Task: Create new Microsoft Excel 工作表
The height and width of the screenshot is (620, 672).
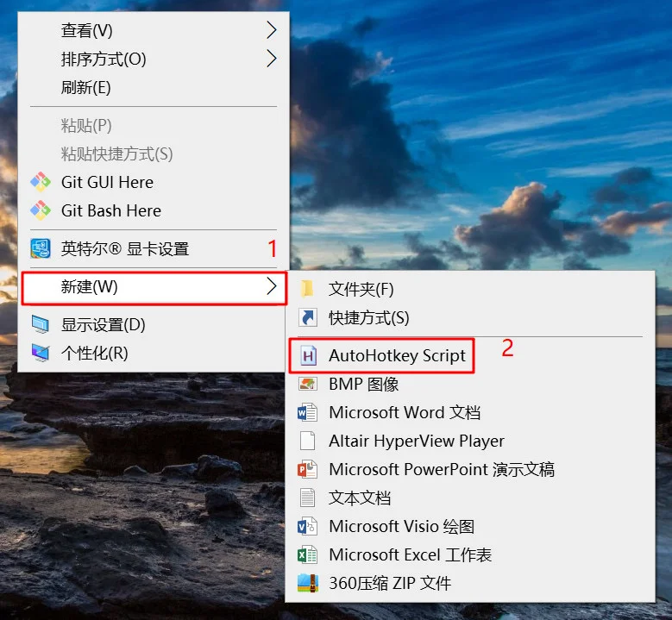Action: click(470, 554)
